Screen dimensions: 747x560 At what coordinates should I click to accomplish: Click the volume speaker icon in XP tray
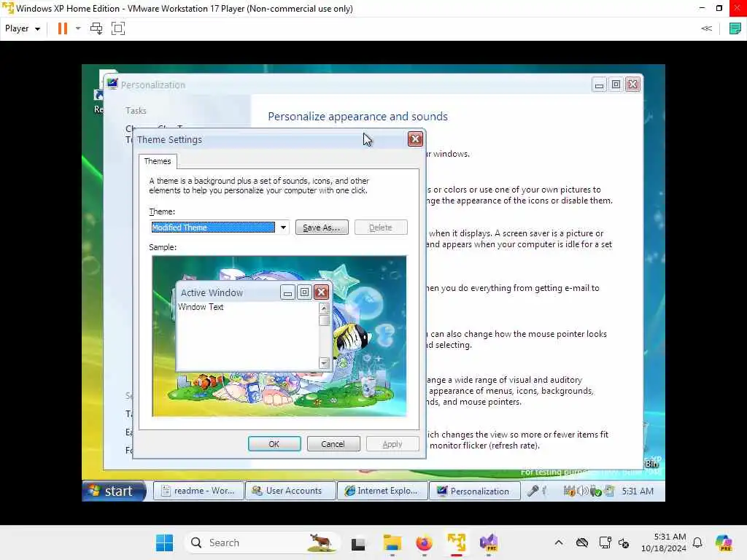coord(582,491)
